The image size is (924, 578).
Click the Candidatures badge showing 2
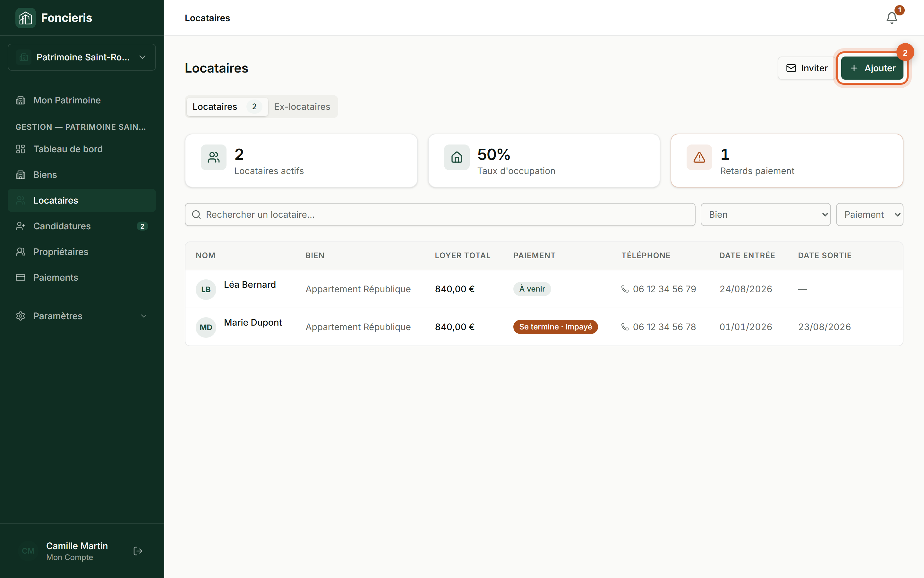click(142, 226)
